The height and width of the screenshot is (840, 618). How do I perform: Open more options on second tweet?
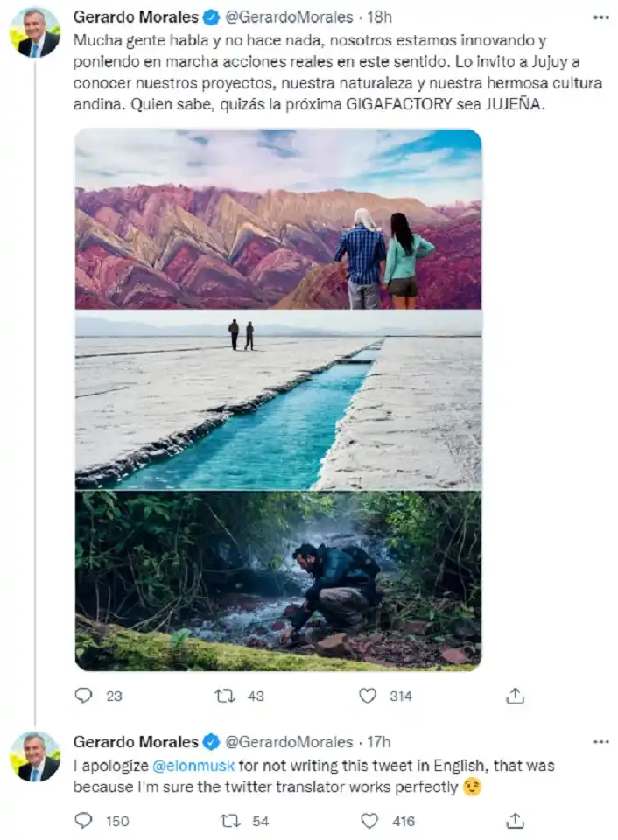pos(600,742)
